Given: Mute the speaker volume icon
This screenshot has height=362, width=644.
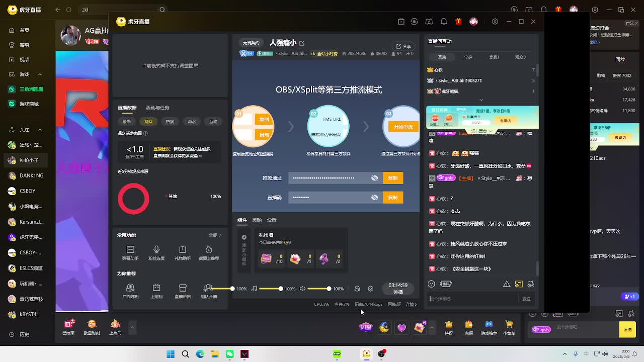Looking at the screenshot, I should 302,289.
